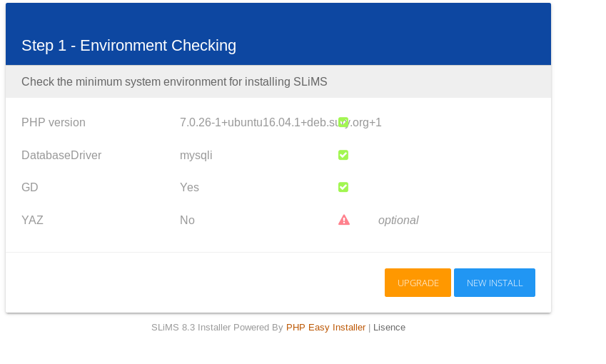The width and height of the screenshot is (606, 364).
Task: Click the italic "optional" note
Action: 398,220
